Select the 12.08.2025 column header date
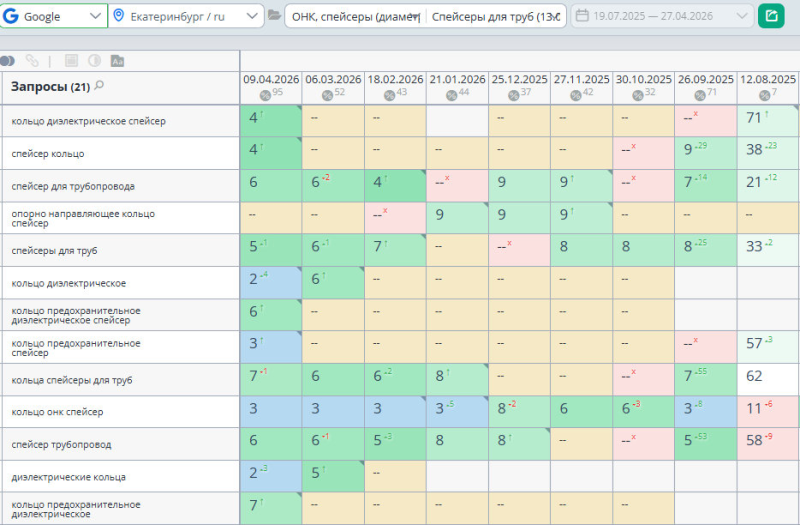800x525 pixels. (x=768, y=80)
